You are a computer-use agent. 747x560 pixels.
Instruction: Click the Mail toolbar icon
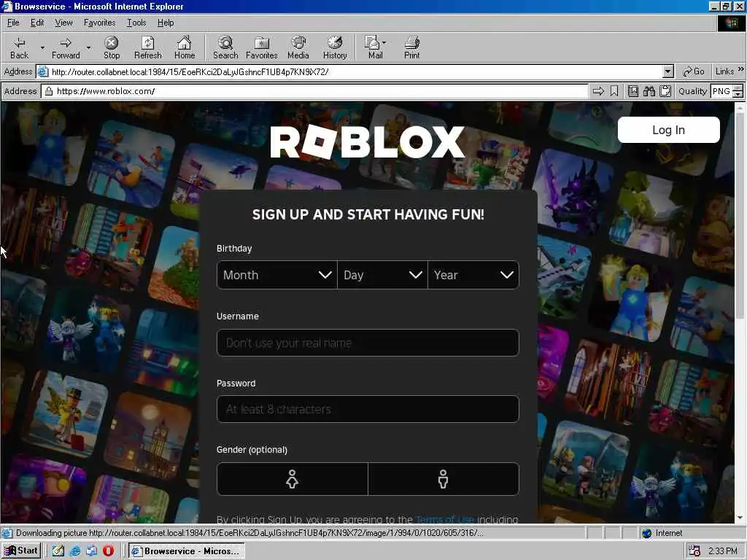pos(372,43)
